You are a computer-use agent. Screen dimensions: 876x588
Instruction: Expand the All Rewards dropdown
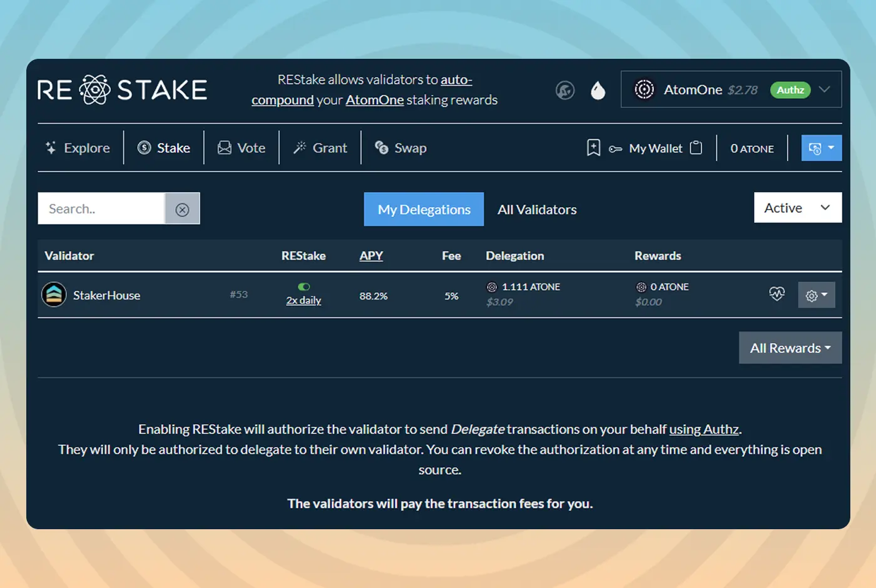[x=790, y=348]
